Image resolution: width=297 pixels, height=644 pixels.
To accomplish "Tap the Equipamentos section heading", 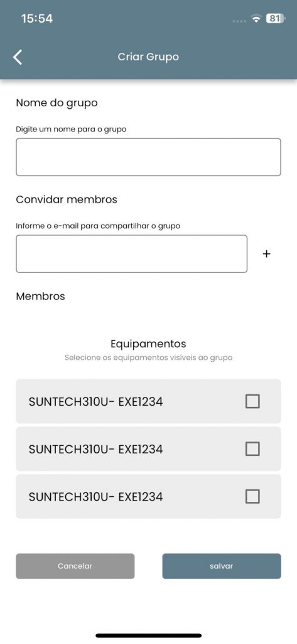I will click(x=148, y=343).
